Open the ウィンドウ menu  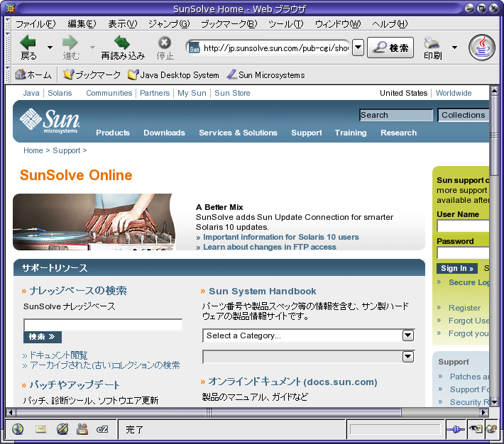coord(338,24)
